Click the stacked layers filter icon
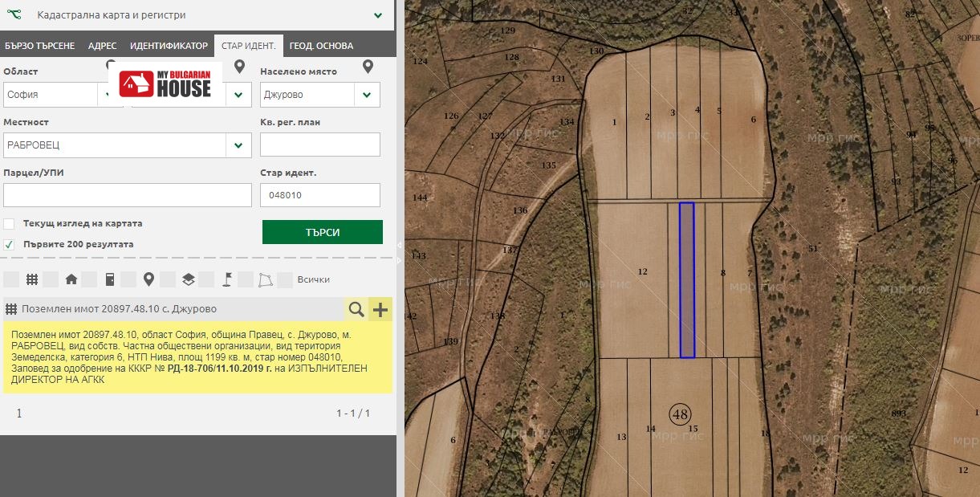The height and width of the screenshot is (497, 980). tap(188, 279)
